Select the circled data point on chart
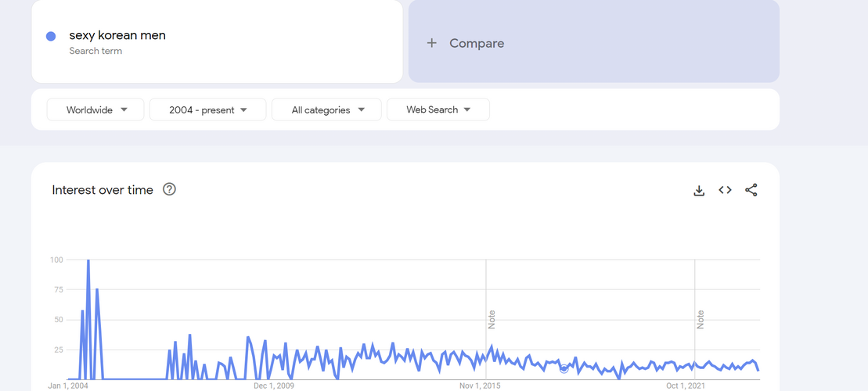 point(564,368)
